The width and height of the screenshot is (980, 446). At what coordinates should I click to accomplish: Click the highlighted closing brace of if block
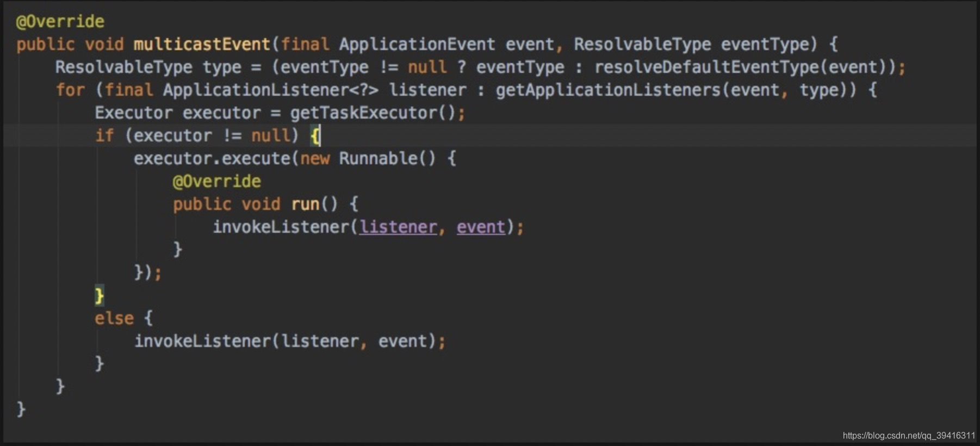pos(99,295)
